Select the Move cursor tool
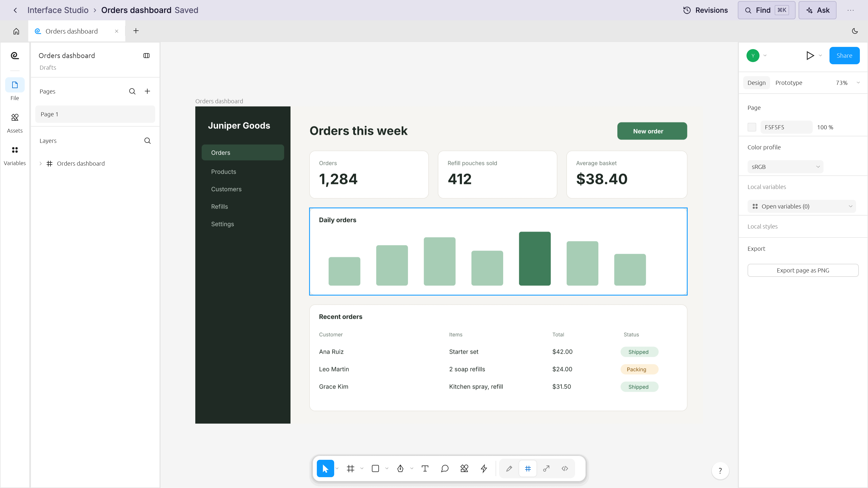The width and height of the screenshot is (868, 488). click(x=325, y=468)
